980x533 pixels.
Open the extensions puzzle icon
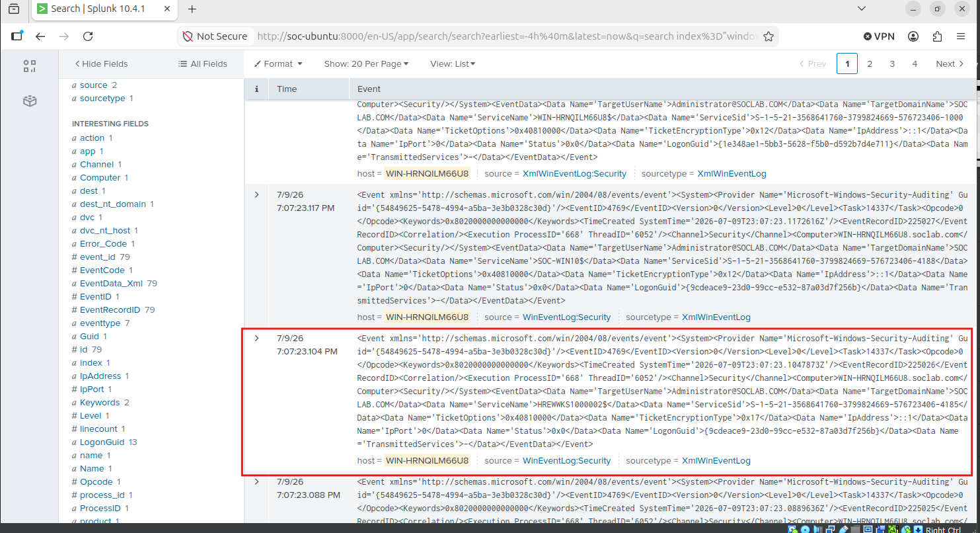coord(937,36)
